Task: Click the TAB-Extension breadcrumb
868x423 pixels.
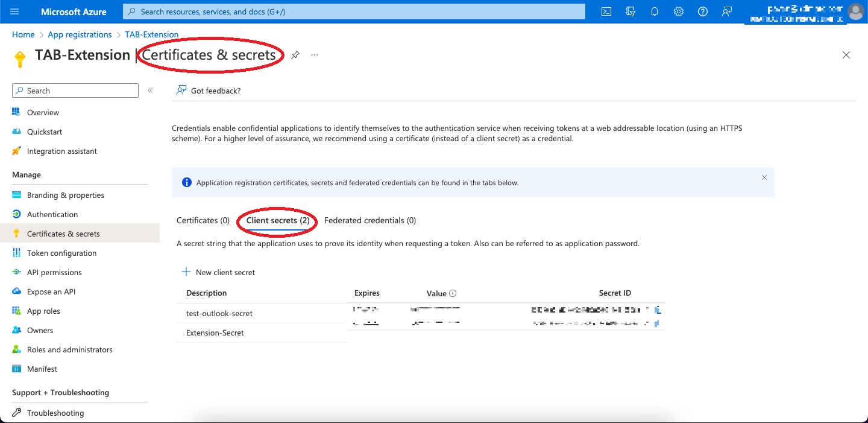Action: (x=152, y=34)
